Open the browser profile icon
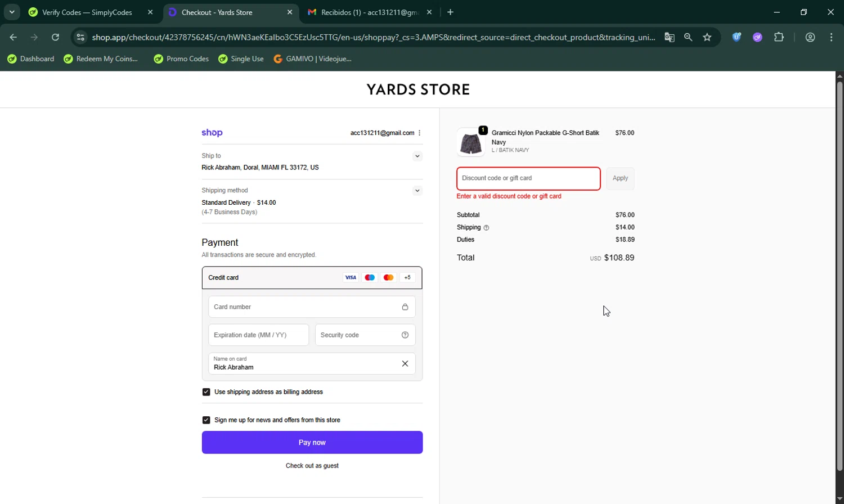Image resolution: width=844 pixels, height=504 pixels. pos(810,37)
